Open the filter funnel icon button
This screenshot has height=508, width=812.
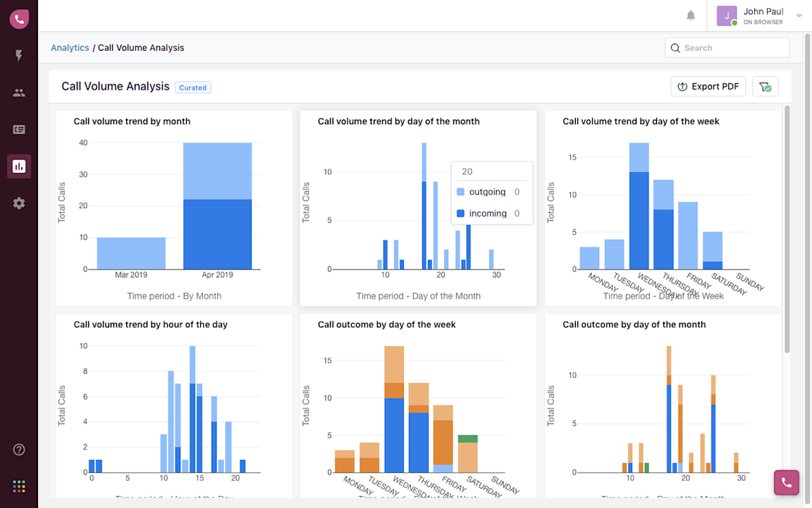pyautogui.click(x=765, y=87)
